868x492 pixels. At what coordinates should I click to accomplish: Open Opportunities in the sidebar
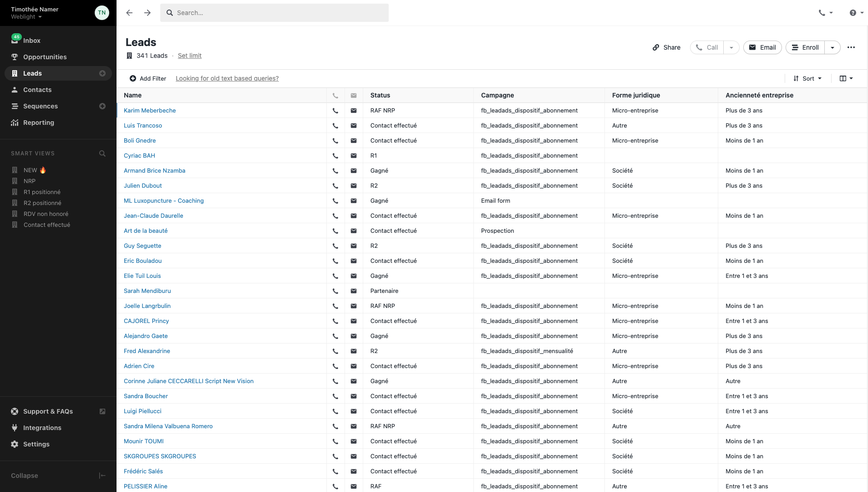click(45, 57)
